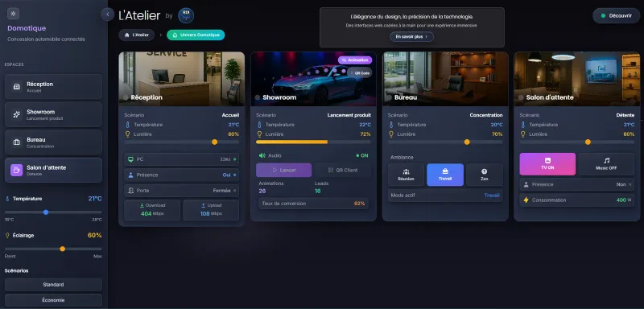644x309 pixels.
Task: Click the thermometer icon in Réception card
Action: 127,125
